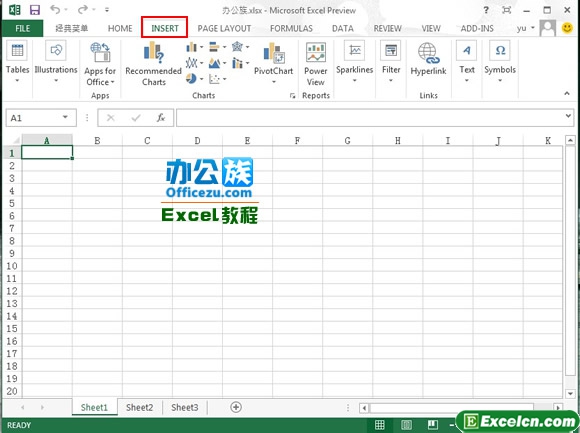Switch to the VIEW tab
Viewport: 580px width, 433px height.
click(x=431, y=28)
